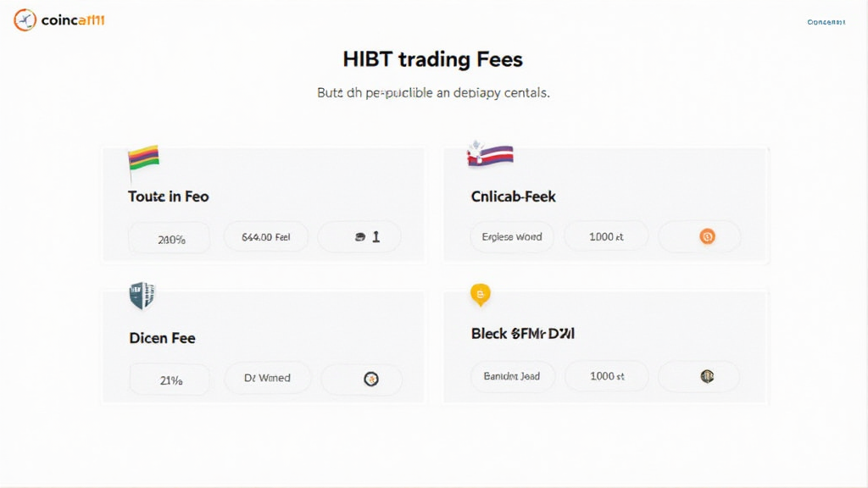Click the orange coin icon in Cnlicab-Feek card
This screenshot has height=488, width=868.
707,236
